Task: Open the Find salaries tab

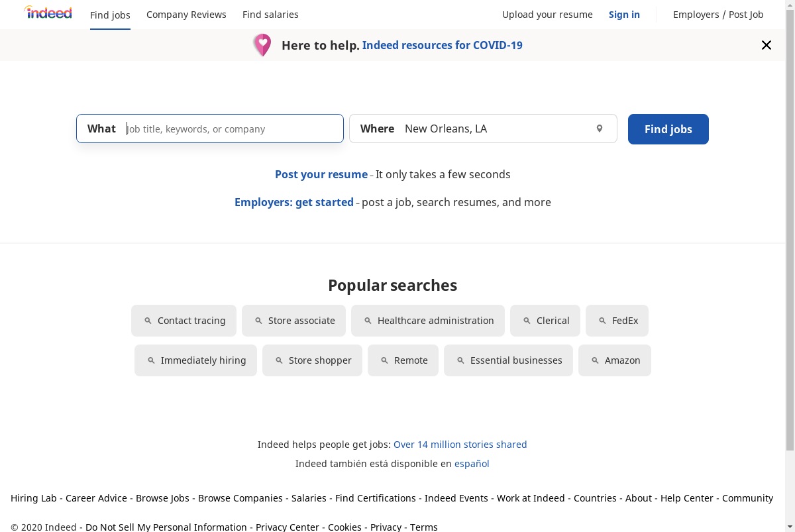Action: 270,15
